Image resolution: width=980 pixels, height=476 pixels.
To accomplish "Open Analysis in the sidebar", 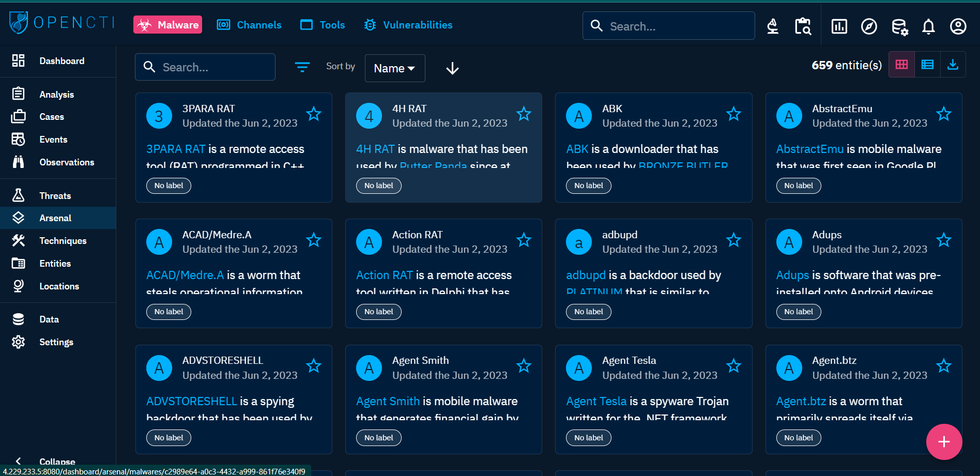I will coord(58,94).
